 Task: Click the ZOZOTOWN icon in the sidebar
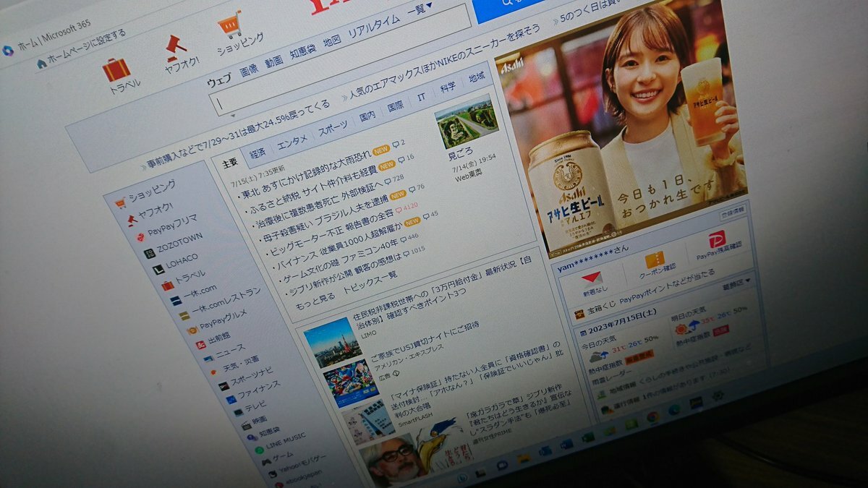tap(149, 254)
